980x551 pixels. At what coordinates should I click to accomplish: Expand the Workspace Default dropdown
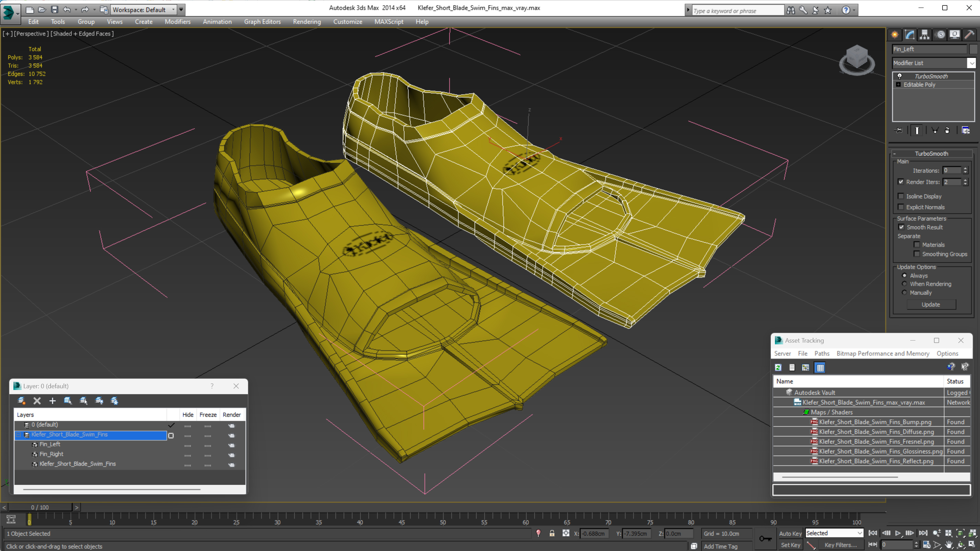pos(173,10)
